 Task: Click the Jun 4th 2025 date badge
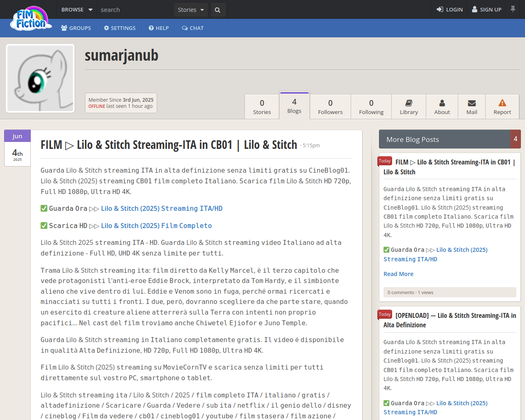pyautogui.click(x=17, y=148)
